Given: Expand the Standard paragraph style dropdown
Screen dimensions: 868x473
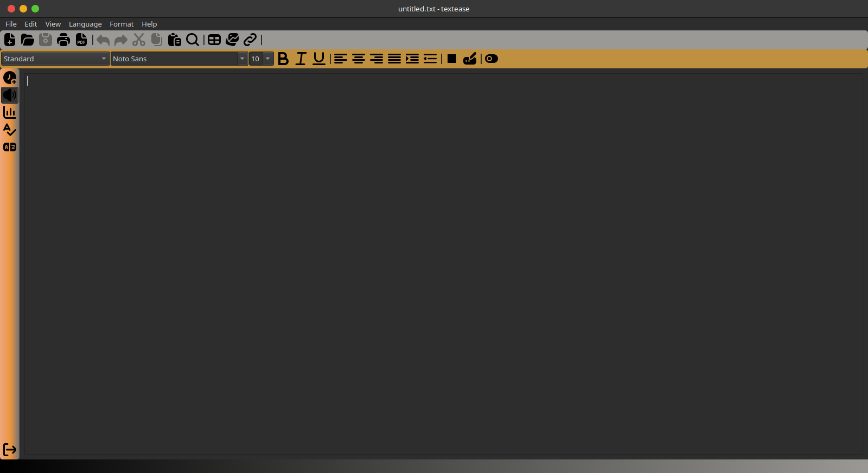Looking at the screenshot, I should pyautogui.click(x=55, y=59).
